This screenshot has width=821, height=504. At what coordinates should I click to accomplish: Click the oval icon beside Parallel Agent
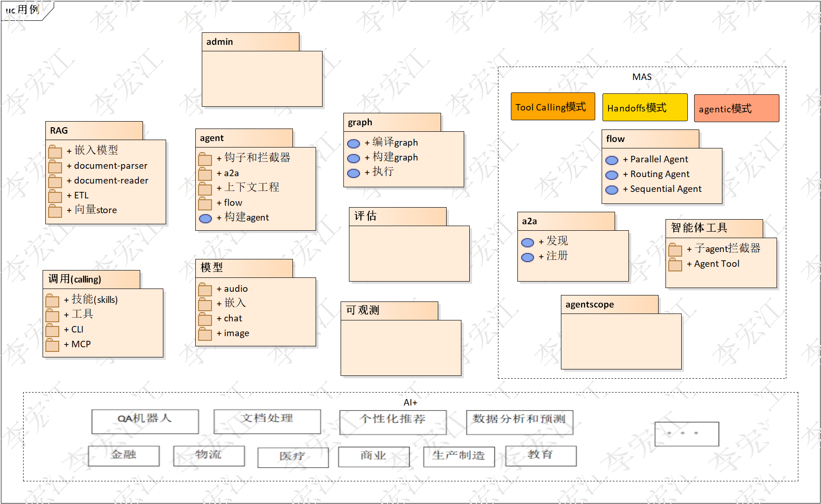point(612,160)
